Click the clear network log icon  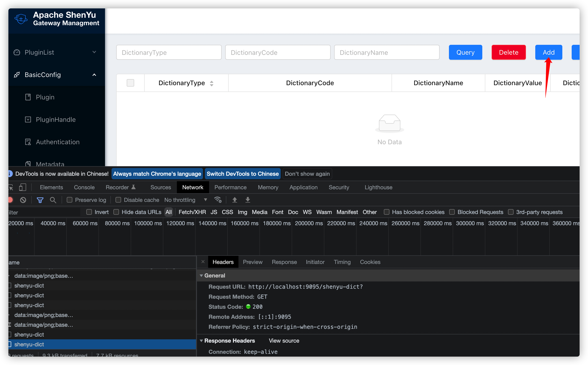tap(23, 200)
